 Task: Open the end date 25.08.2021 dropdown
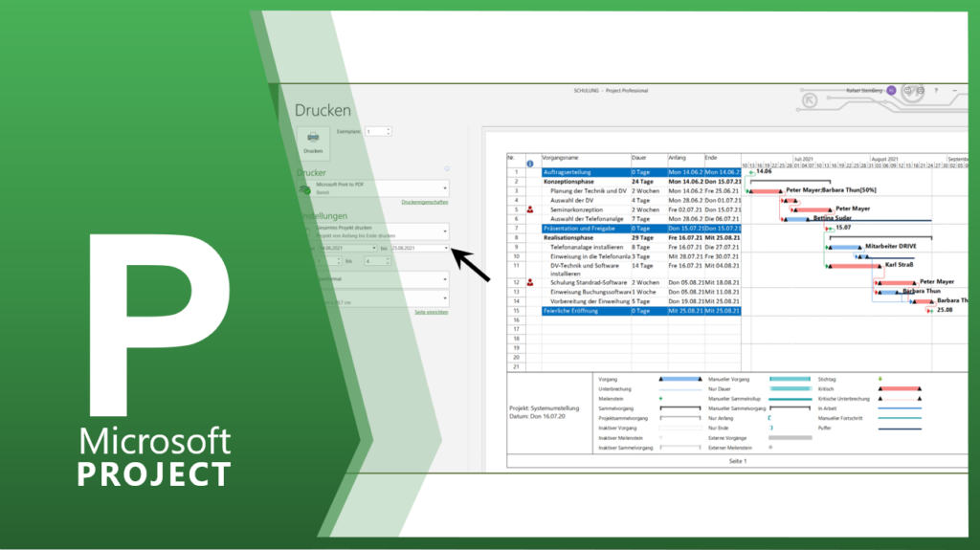[420, 248]
